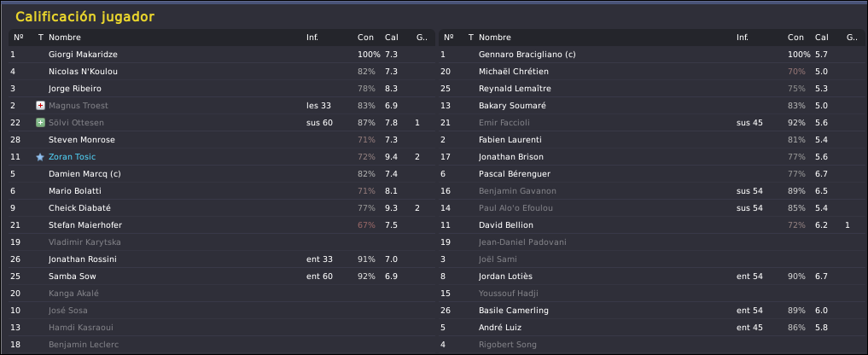The height and width of the screenshot is (355, 868).
Task: Sort the left table by the Cal column
Action: pyautogui.click(x=392, y=37)
